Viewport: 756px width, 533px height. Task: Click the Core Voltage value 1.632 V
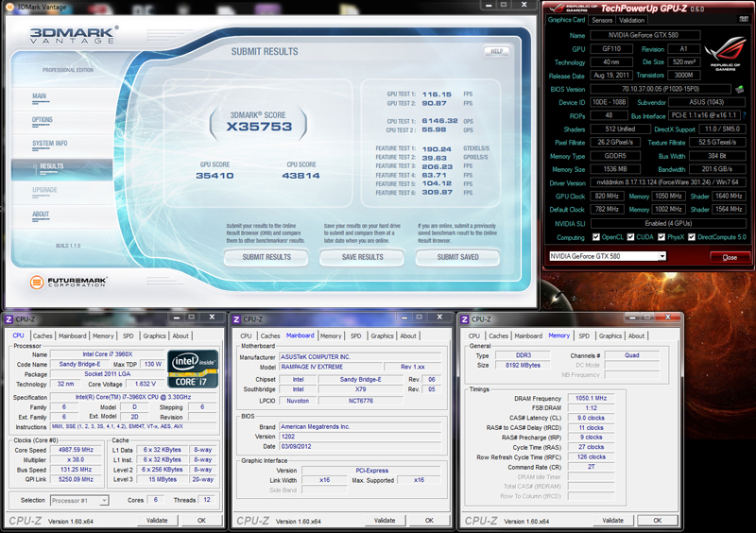(x=146, y=384)
